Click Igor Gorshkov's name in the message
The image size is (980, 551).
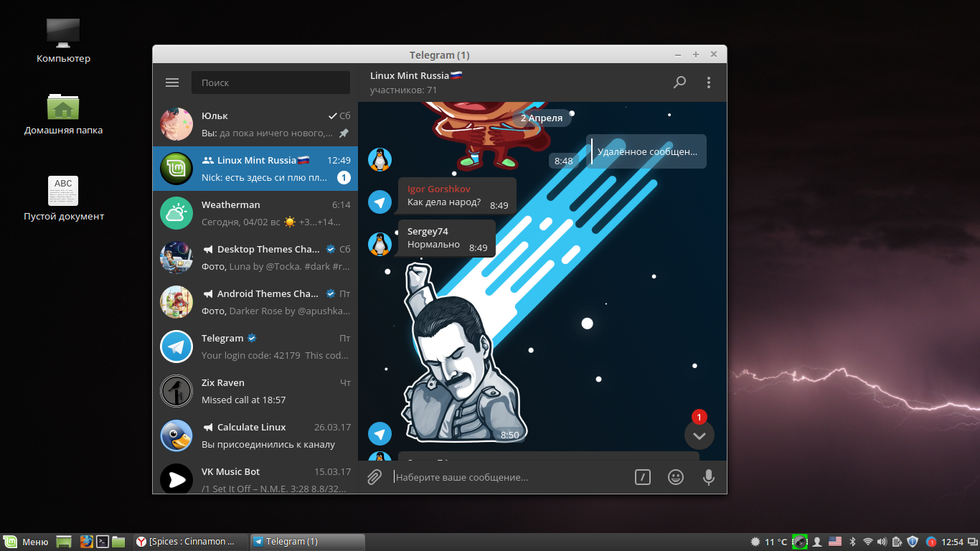439,189
